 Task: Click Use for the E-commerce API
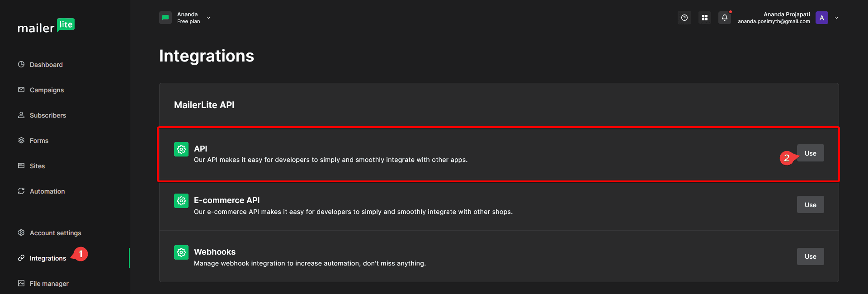click(x=810, y=204)
